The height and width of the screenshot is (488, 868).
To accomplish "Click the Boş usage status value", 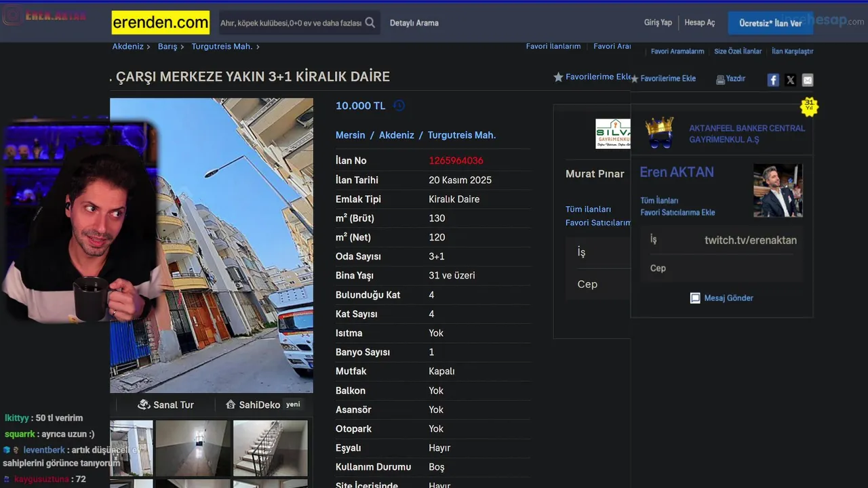I will coord(437,467).
